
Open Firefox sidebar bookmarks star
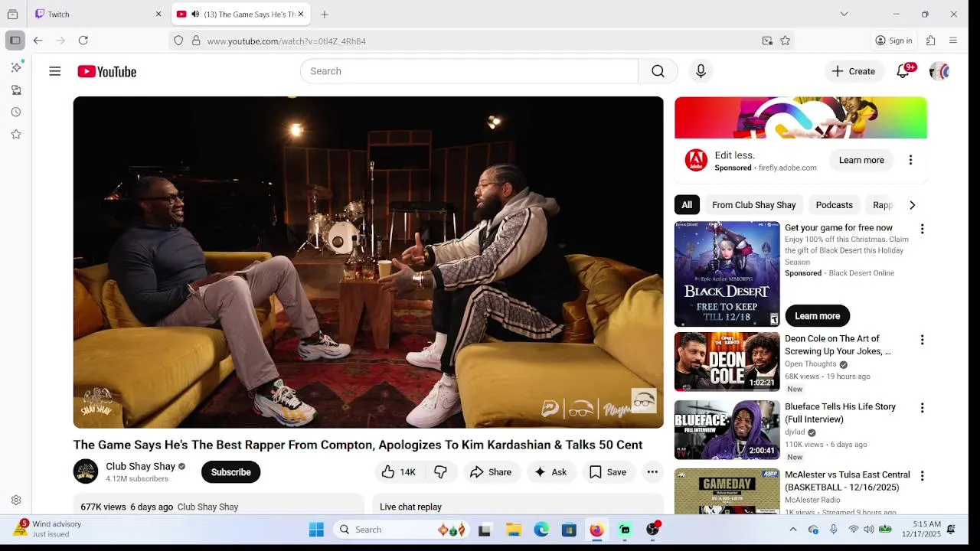point(16,135)
